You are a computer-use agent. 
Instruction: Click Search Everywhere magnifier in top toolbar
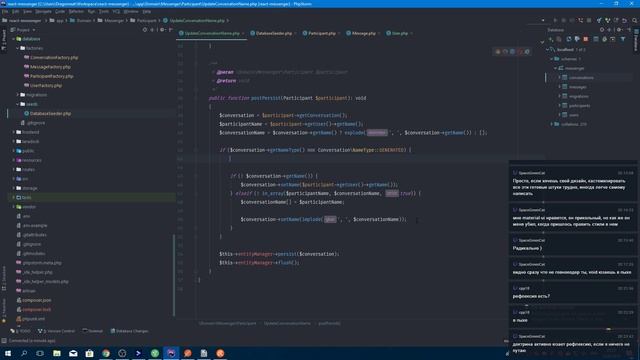coord(635,20)
